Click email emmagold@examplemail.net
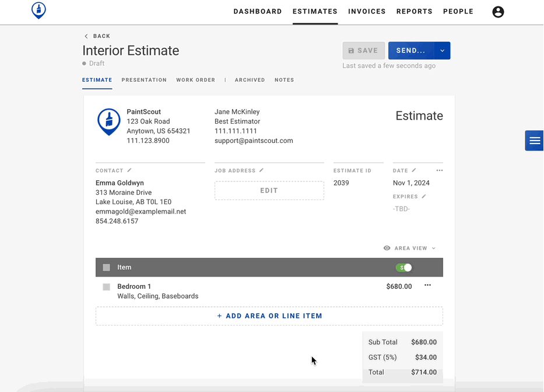This screenshot has height=392, width=544. [x=141, y=211]
